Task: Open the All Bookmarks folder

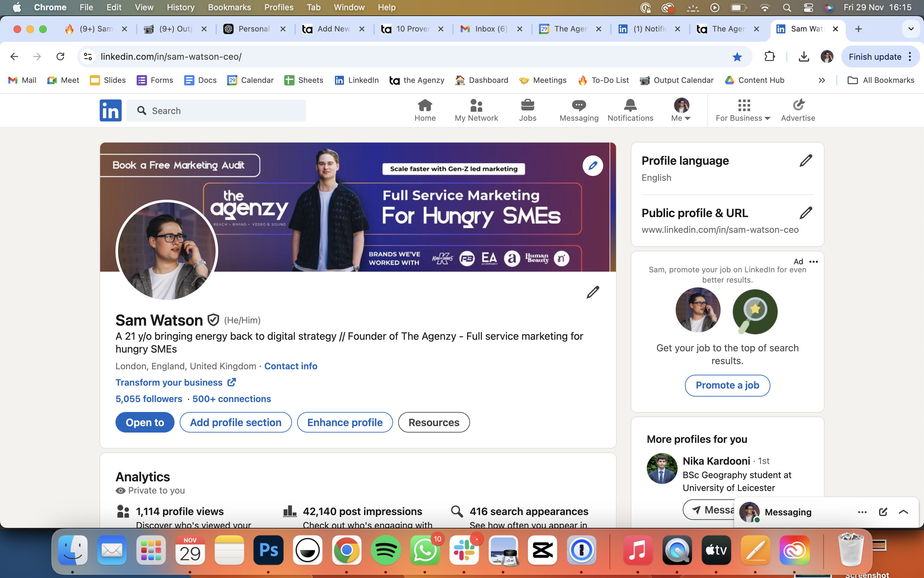Action: tap(880, 80)
